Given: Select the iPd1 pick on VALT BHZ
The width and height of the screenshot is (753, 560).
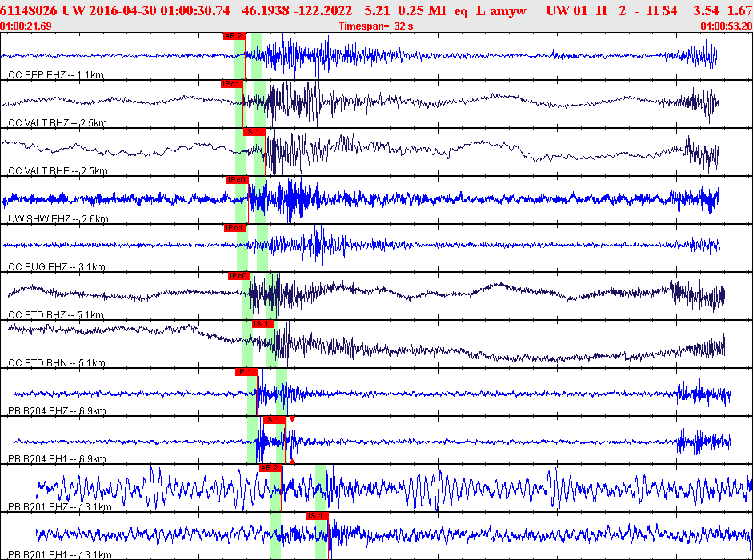Looking at the screenshot, I should (231, 84).
